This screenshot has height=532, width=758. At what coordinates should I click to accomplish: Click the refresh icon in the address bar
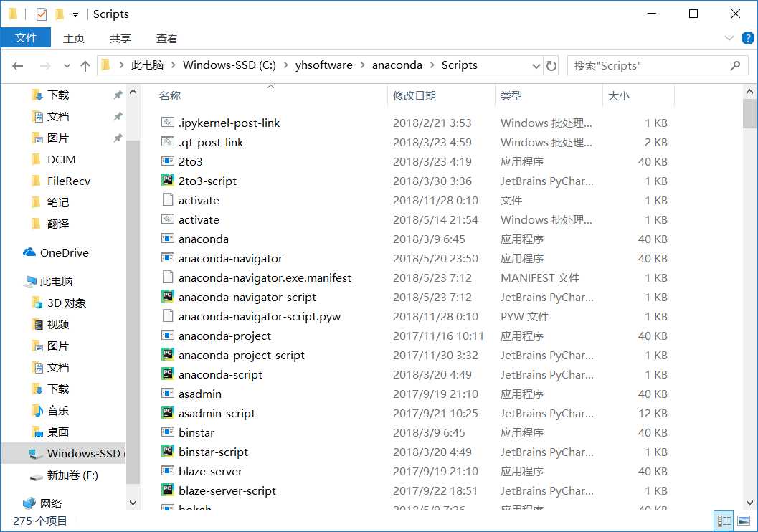pyautogui.click(x=551, y=65)
